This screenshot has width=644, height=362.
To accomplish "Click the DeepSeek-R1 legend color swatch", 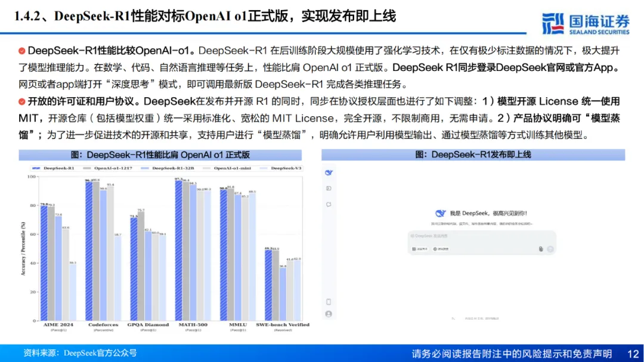I will coord(36,168).
